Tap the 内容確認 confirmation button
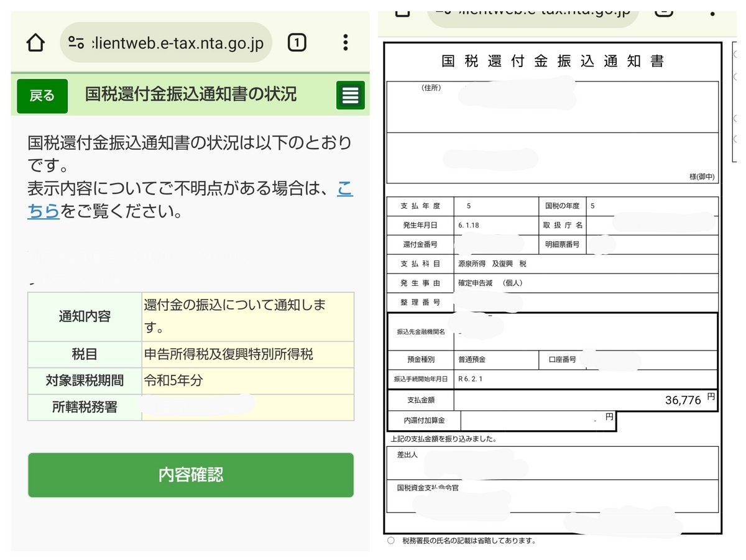Image resolution: width=746 pixels, height=560 pixels. click(190, 475)
